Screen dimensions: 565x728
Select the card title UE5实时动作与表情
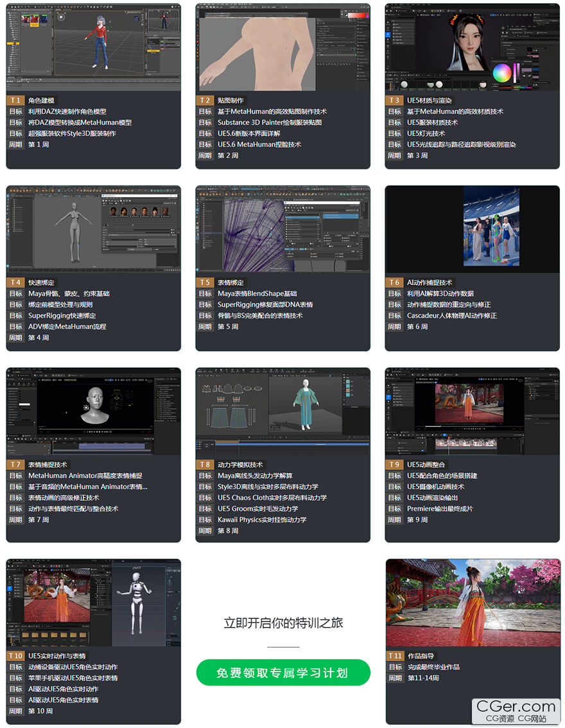(57, 655)
